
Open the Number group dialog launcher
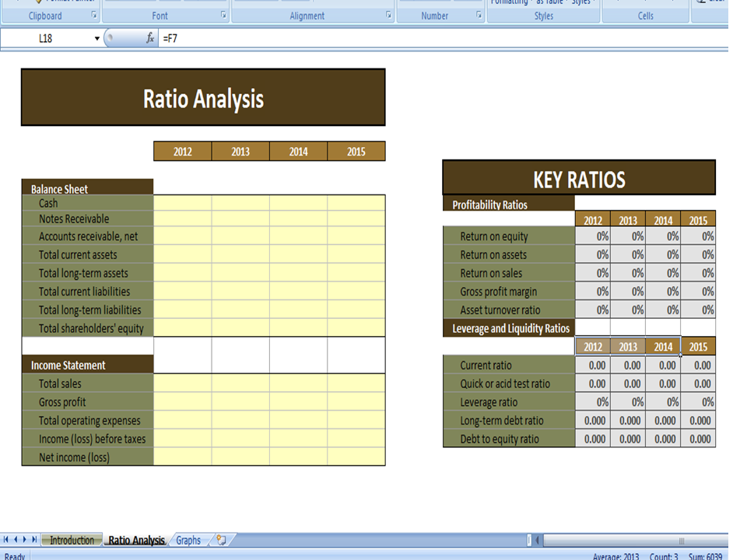click(479, 16)
